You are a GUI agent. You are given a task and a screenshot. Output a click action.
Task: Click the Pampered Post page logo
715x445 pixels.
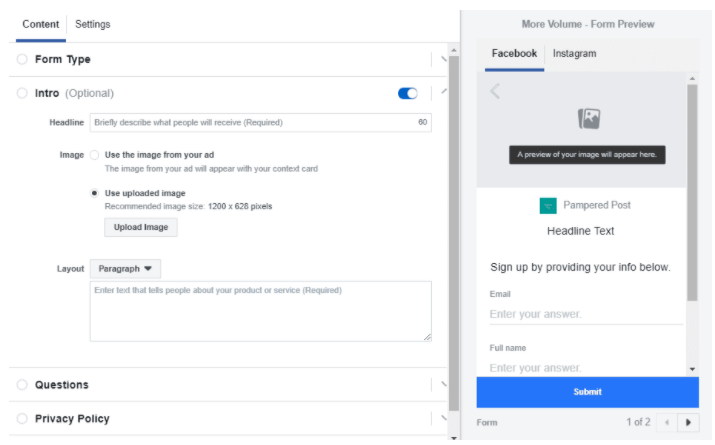pos(548,205)
